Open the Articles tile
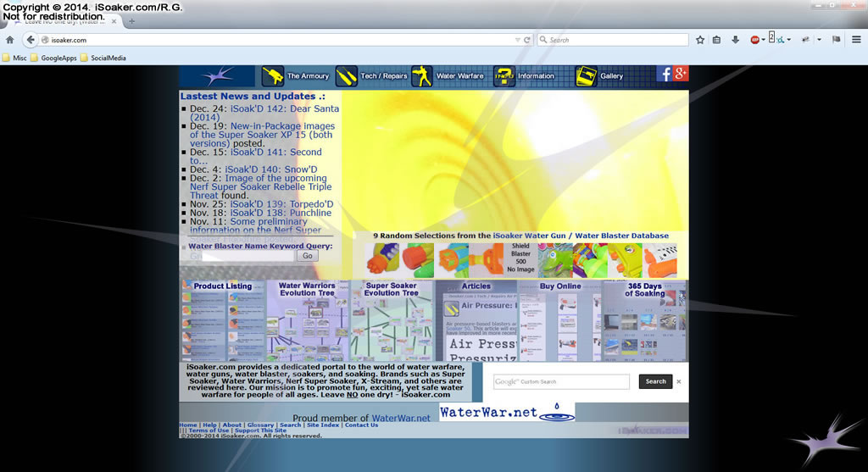 coord(476,321)
